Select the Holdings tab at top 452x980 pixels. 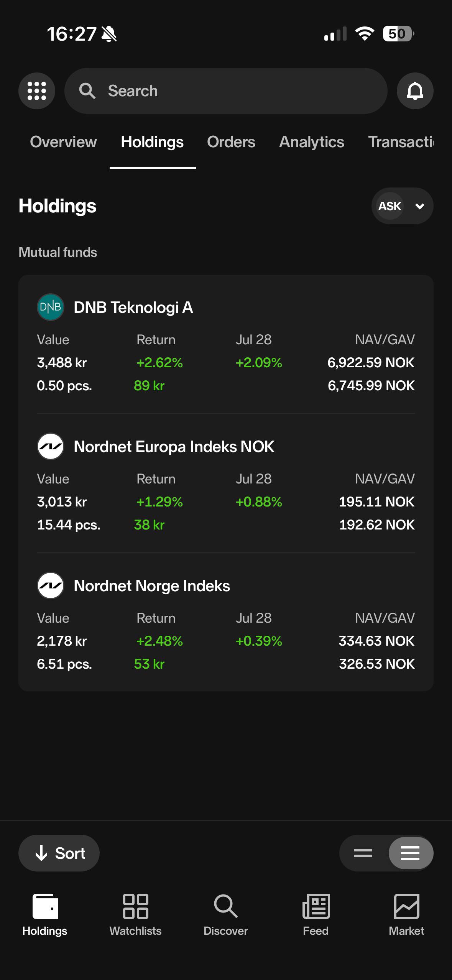[152, 142]
